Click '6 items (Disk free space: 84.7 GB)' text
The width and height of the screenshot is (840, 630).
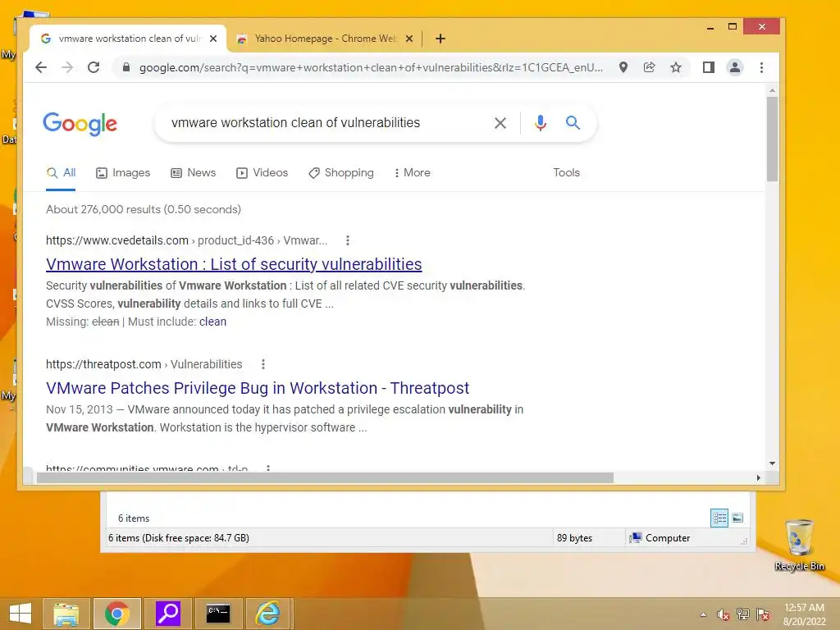pos(178,538)
